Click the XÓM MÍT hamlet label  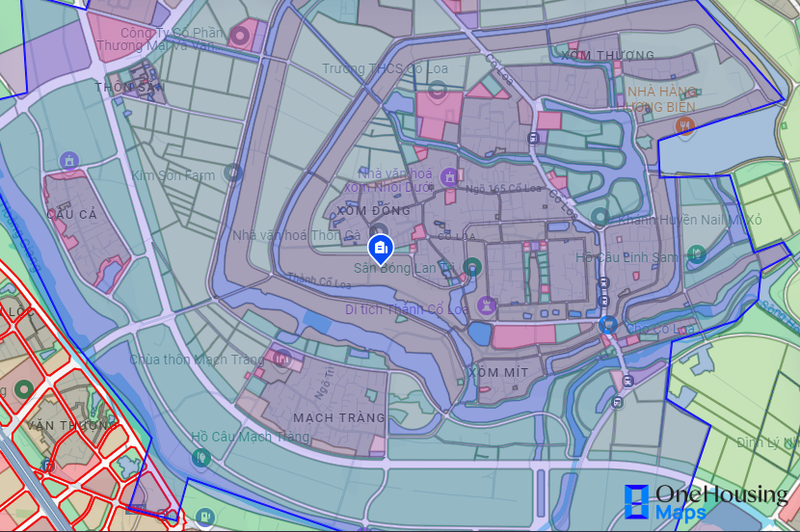(x=498, y=372)
